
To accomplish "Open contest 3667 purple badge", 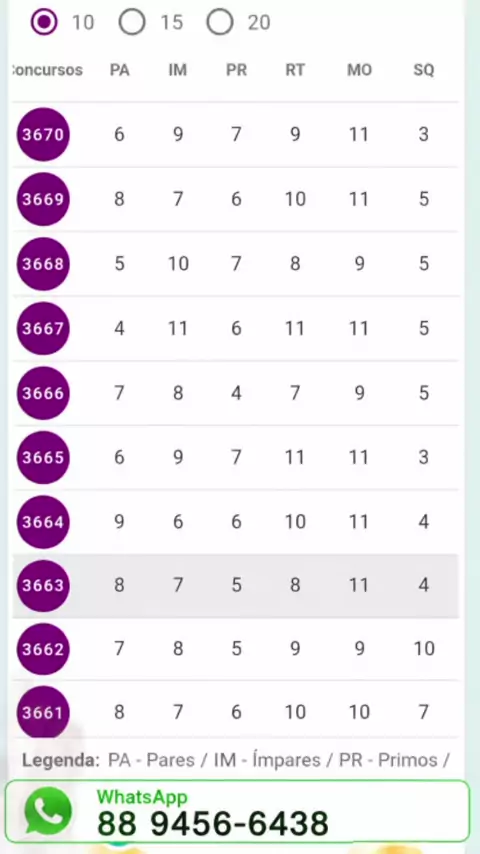I will tap(43, 328).
